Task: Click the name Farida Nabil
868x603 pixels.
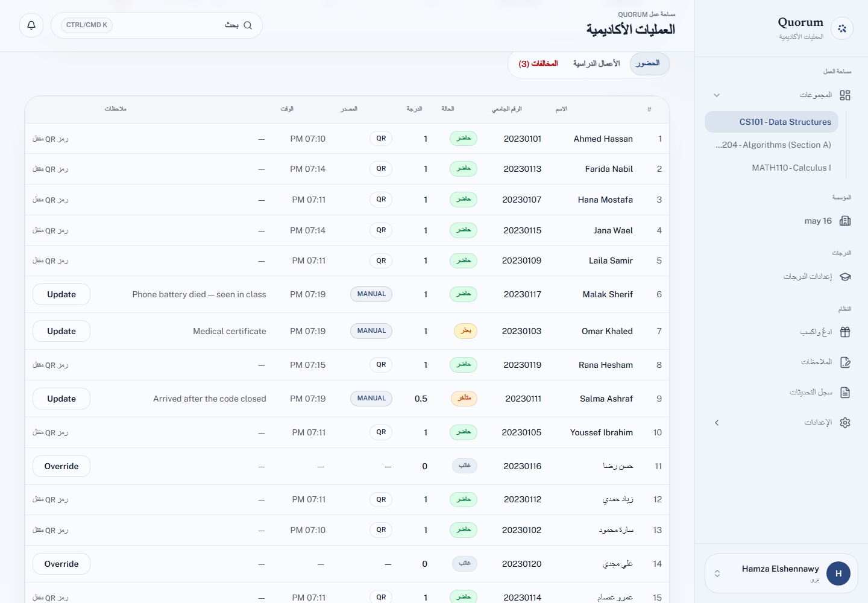Action: tap(609, 169)
